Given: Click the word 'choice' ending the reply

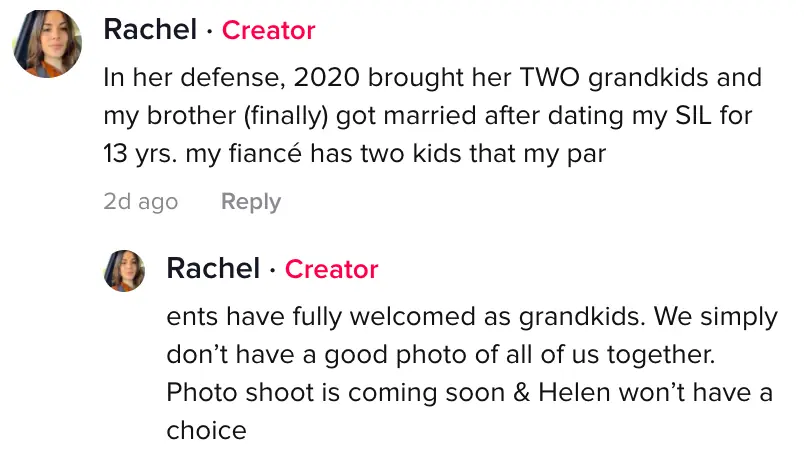Looking at the screenshot, I should pos(206,431).
